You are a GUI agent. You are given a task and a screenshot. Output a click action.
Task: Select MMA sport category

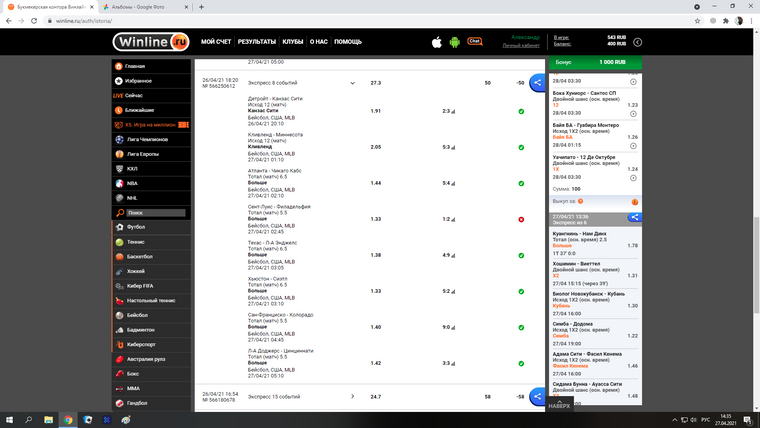(x=151, y=388)
